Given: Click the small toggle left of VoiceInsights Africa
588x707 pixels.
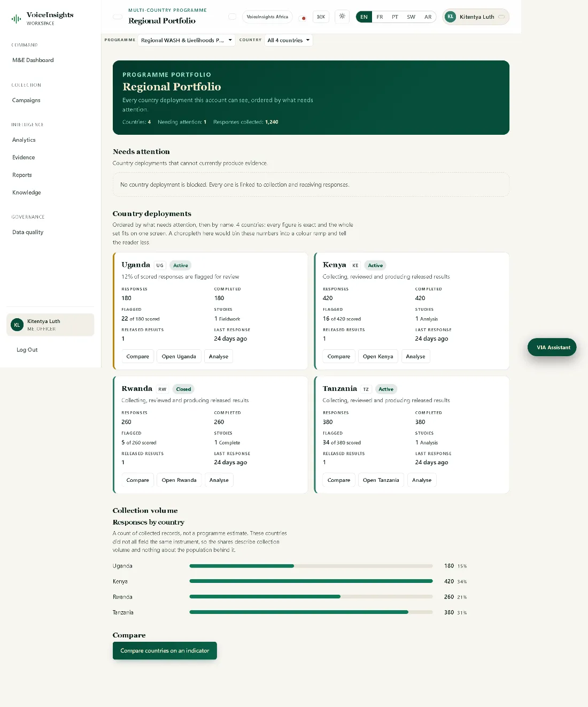Looking at the screenshot, I should tap(232, 17).
